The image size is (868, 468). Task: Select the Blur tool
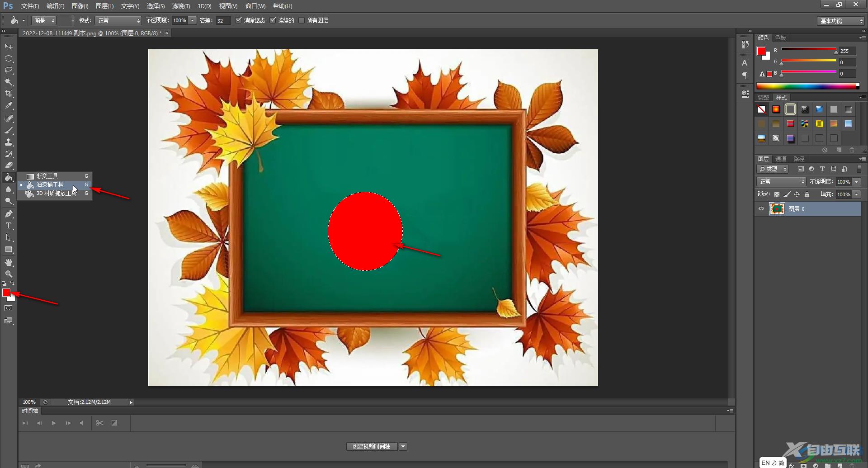click(9, 189)
